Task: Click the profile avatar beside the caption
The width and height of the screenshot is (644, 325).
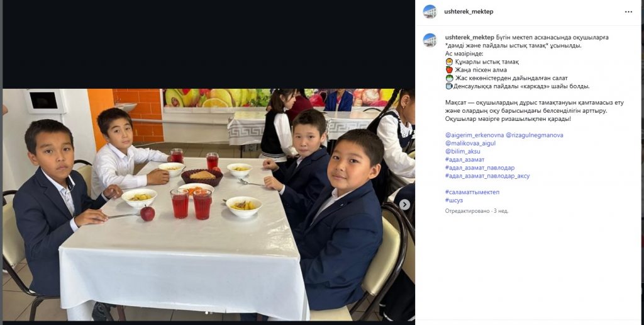Action: [430, 40]
